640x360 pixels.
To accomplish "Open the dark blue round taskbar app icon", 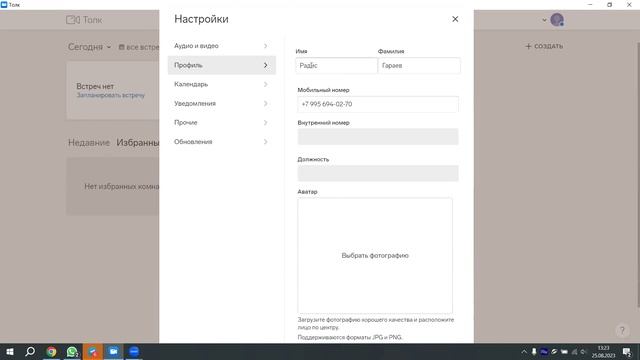I will [x=134, y=351].
